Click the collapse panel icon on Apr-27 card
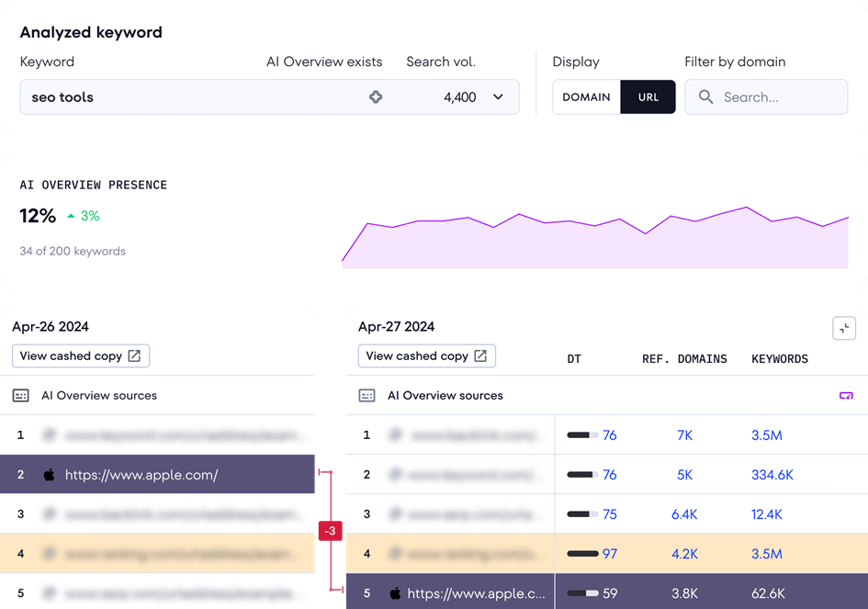The width and height of the screenshot is (868, 609). (x=843, y=329)
